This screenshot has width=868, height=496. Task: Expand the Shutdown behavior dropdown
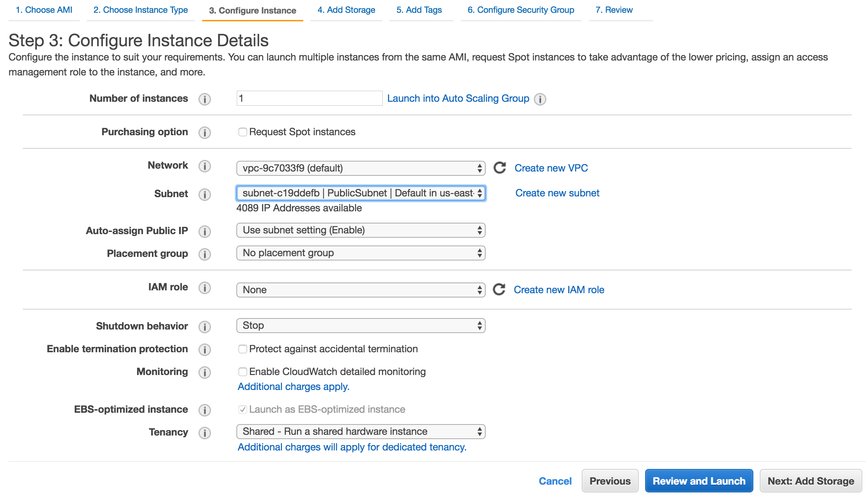(360, 326)
